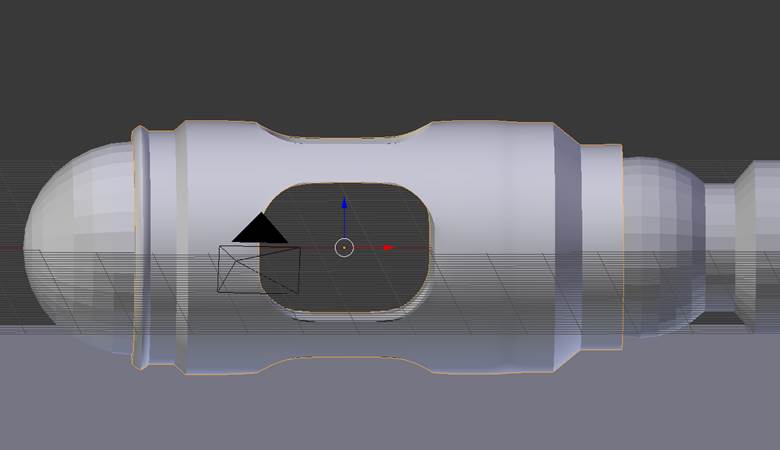Screen dimensions: 780x450
Task: Click the red X-axis manipulator arrow
Action: pyautogui.click(x=389, y=247)
